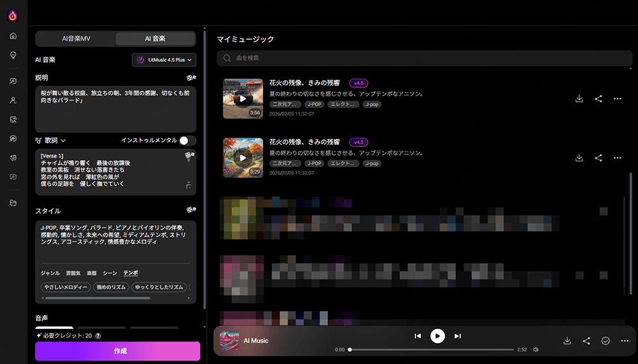Image resolution: width=638 pixels, height=364 pixels.
Task: Mute the player volume speaker icon
Action: click(536, 349)
